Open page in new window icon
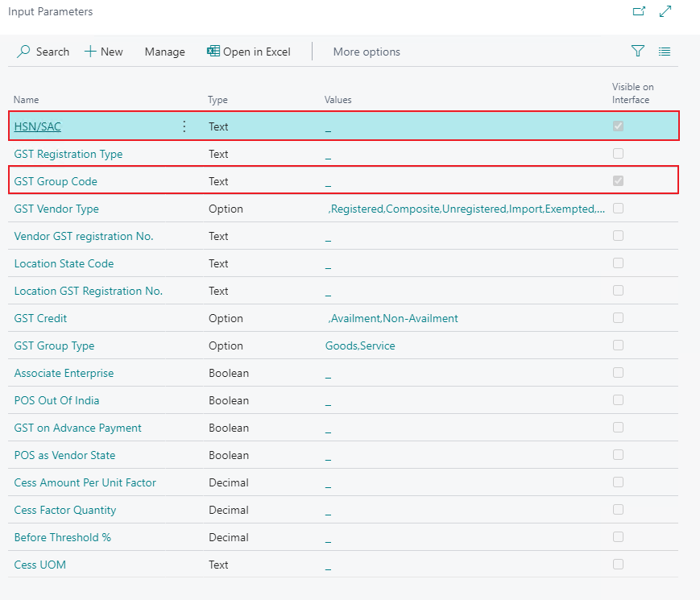The width and height of the screenshot is (700, 600). tap(639, 11)
